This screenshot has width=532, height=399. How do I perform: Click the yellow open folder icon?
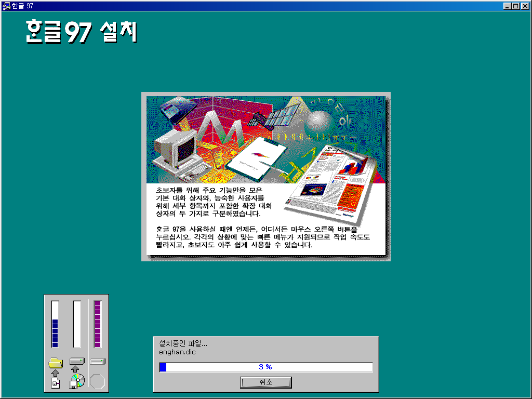(x=56, y=363)
